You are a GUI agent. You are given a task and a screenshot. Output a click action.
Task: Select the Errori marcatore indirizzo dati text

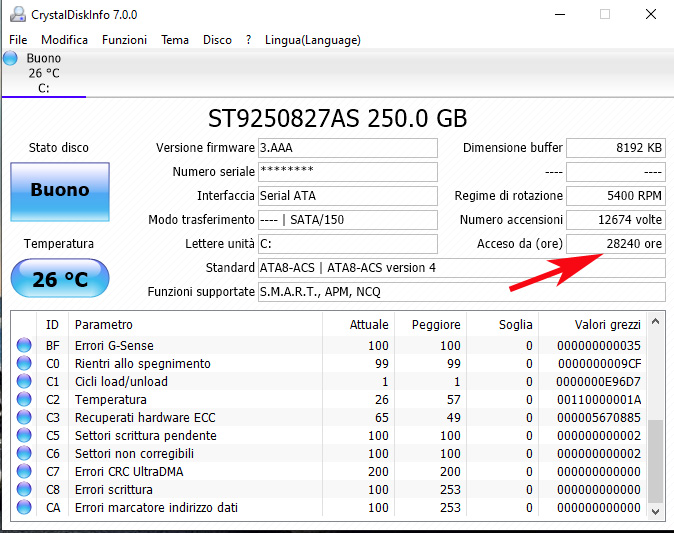point(156,508)
